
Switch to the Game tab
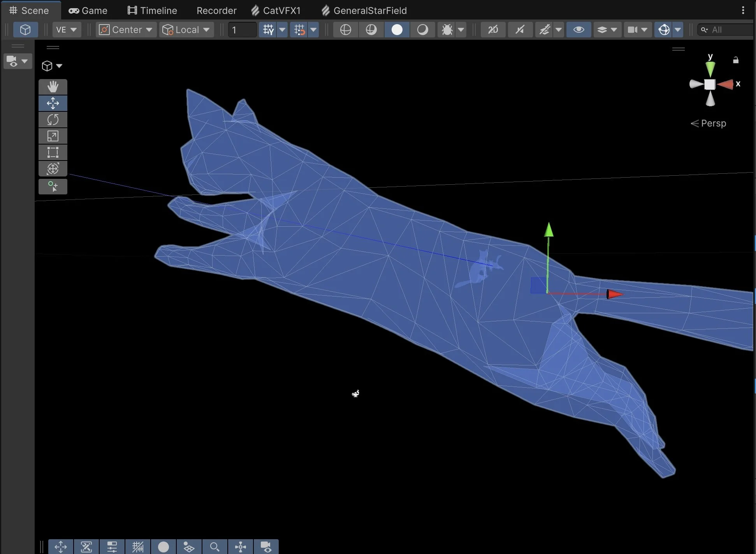[87, 11]
